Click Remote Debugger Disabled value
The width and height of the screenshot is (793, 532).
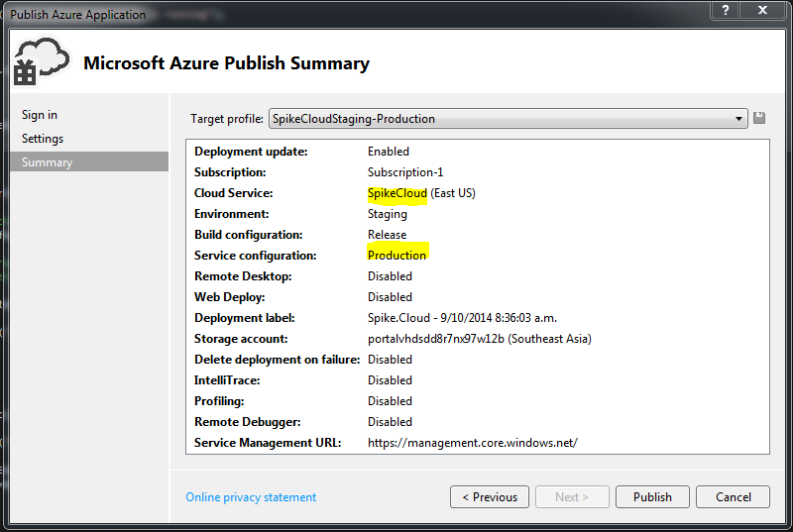pos(390,422)
